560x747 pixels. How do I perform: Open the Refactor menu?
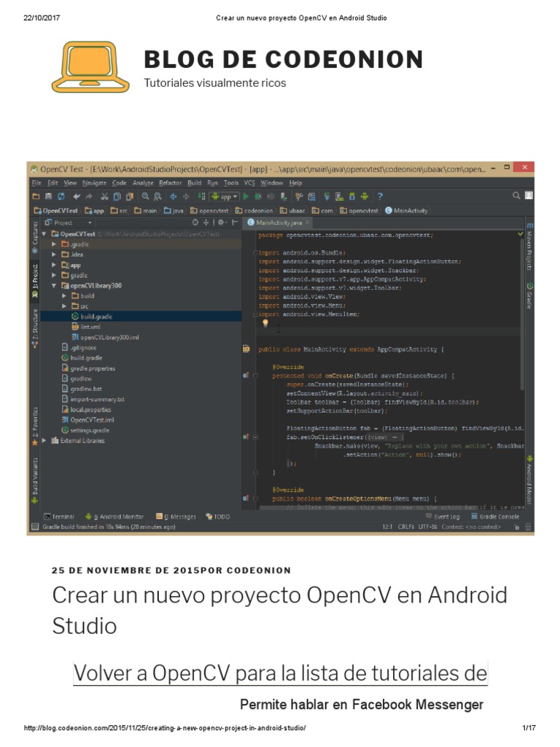[x=170, y=183]
